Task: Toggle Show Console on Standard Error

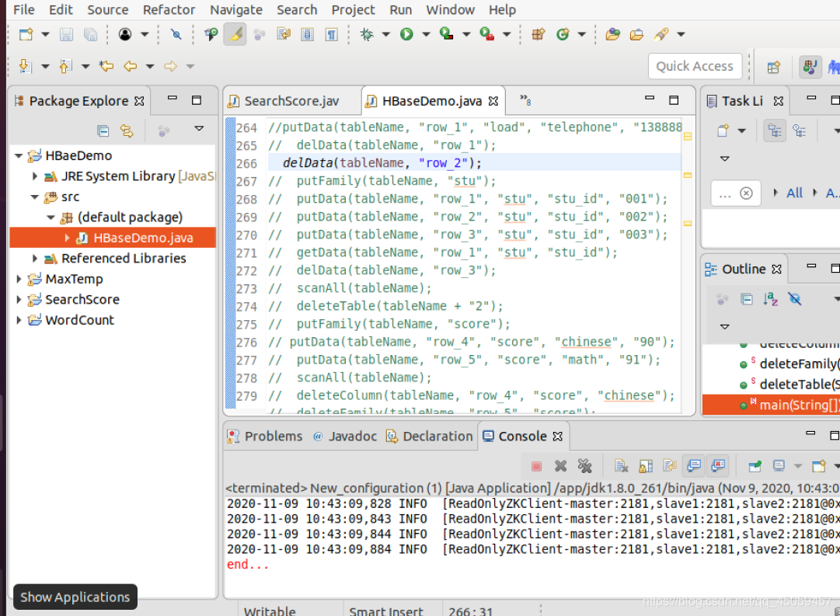Action: (719, 466)
